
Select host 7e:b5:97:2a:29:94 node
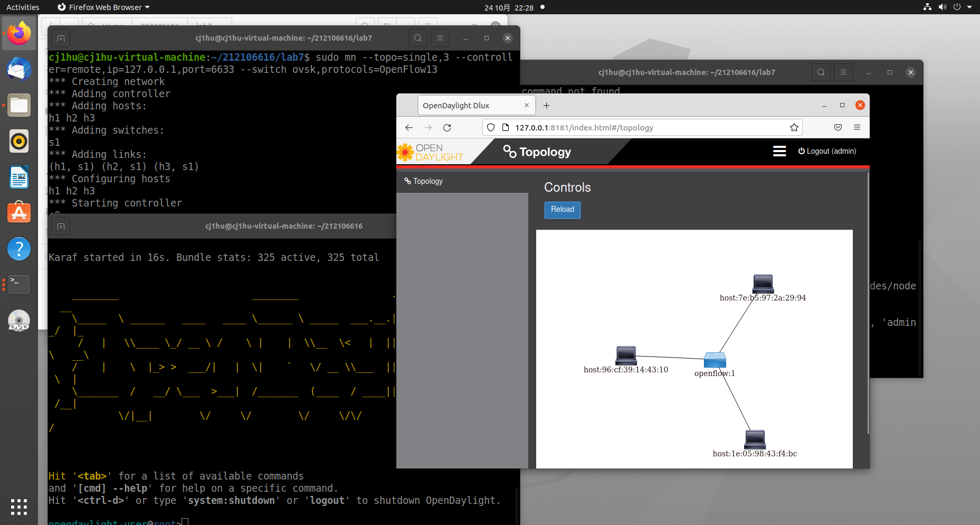click(x=763, y=284)
